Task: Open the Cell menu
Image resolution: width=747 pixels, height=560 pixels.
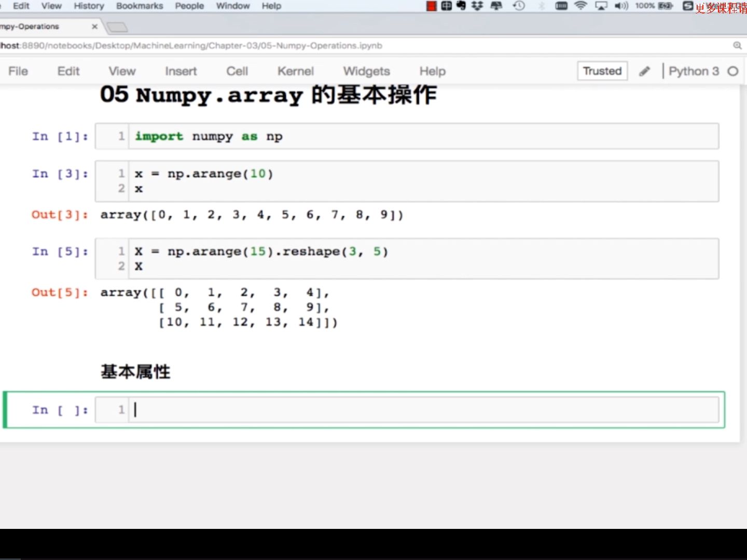Action: coord(237,71)
